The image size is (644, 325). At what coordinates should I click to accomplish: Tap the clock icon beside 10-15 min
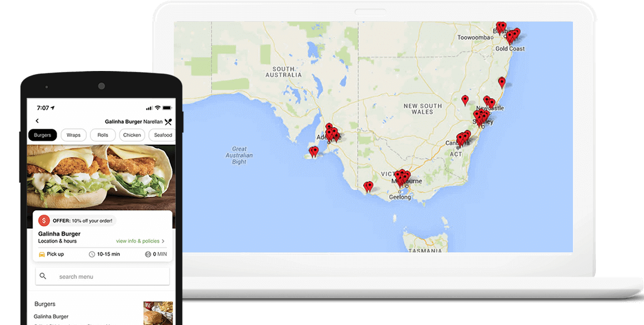pyautogui.click(x=92, y=255)
